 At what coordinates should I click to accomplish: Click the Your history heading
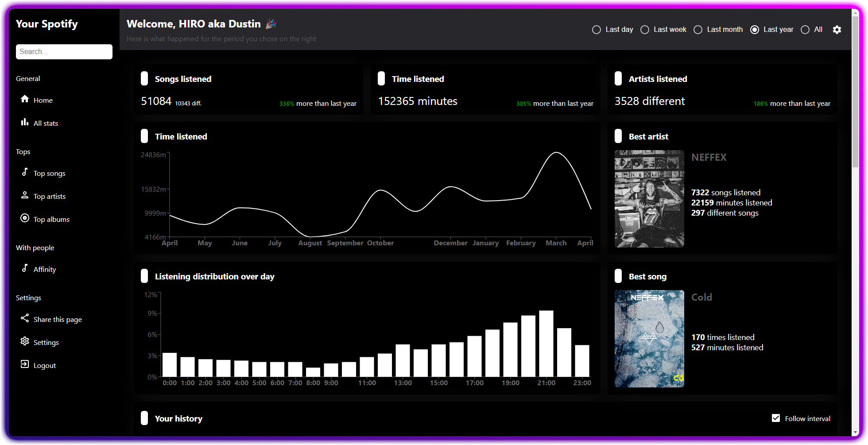[178, 418]
